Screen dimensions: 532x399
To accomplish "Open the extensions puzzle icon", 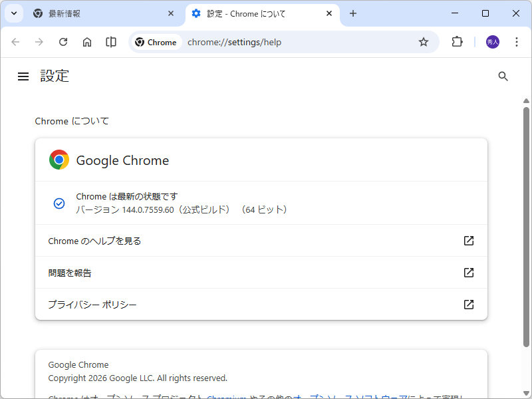I will pyautogui.click(x=457, y=41).
